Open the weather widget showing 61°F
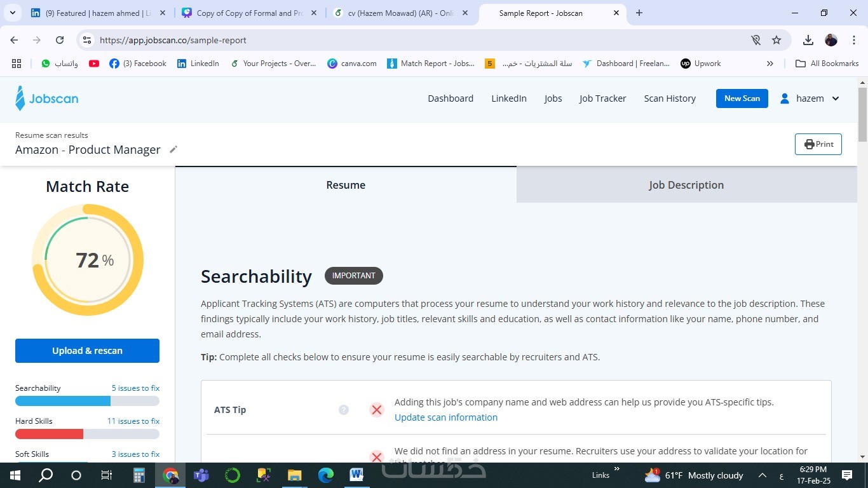 click(x=693, y=475)
